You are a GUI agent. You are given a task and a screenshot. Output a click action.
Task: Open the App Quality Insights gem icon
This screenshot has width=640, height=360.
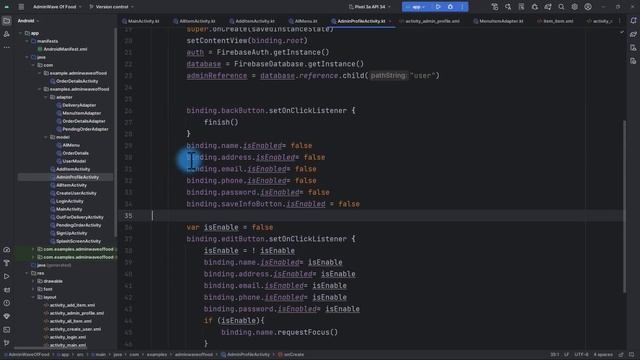tap(7, 316)
